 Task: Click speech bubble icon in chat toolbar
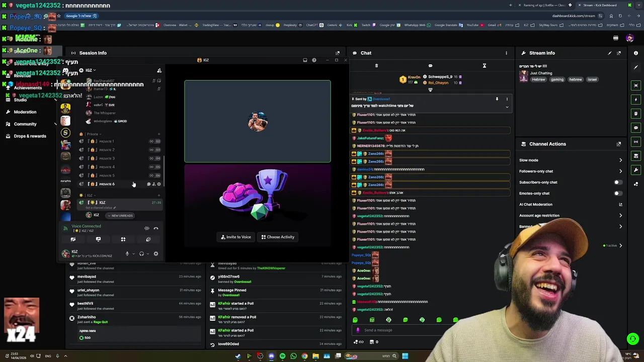[430, 65]
